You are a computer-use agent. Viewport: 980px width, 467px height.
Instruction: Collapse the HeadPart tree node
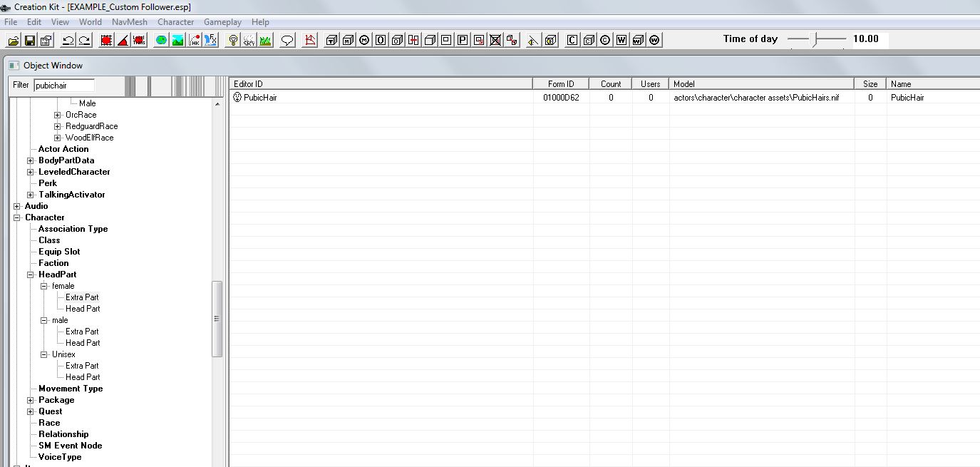[x=31, y=274]
